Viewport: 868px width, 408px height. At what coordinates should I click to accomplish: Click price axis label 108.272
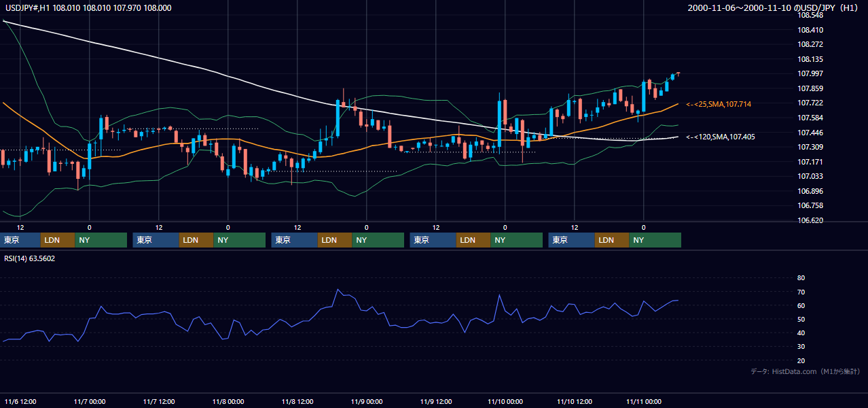pos(811,45)
